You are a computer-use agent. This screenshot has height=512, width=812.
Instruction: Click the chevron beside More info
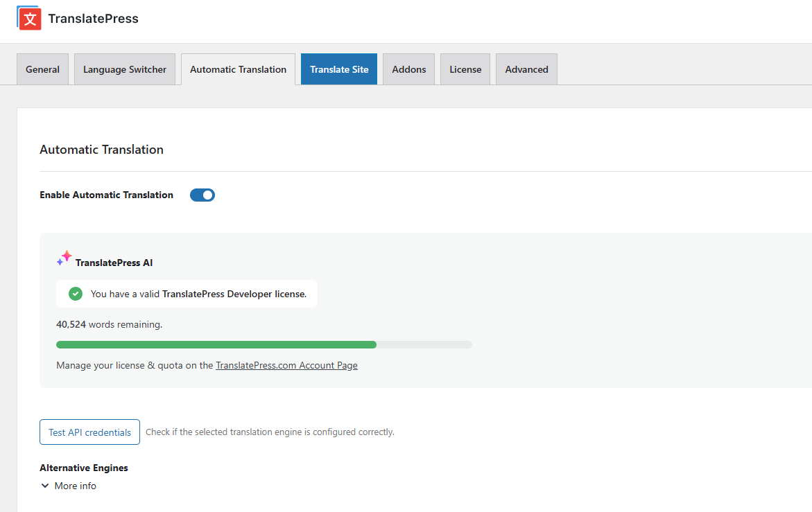[x=45, y=486]
